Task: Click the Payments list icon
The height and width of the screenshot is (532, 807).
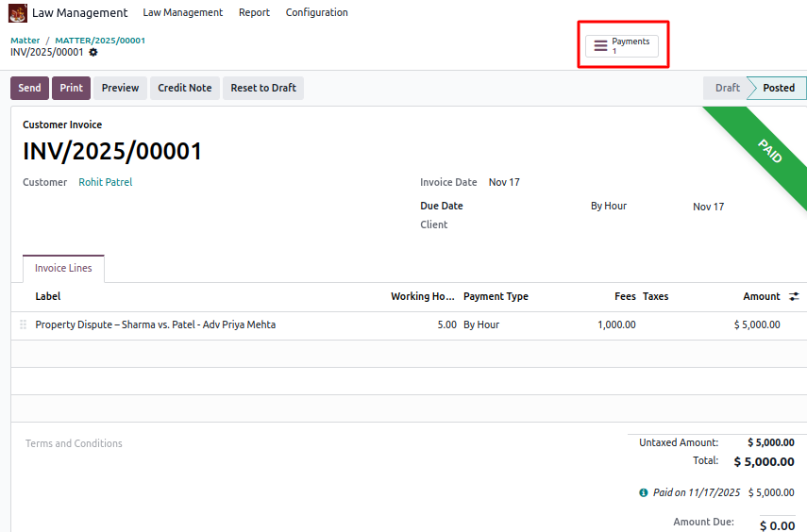Action: click(600, 46)
